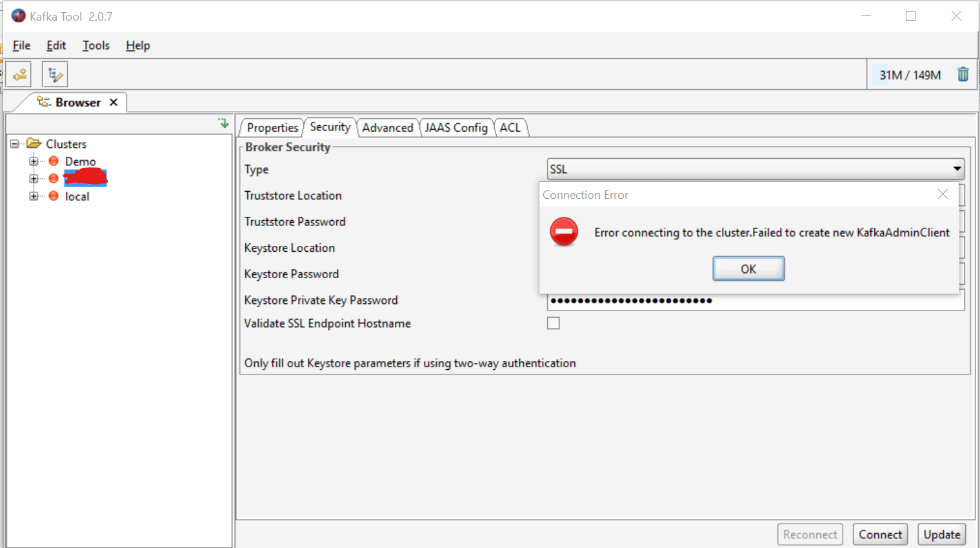The width and height of the screenshot is (980, 548).
Task: Close the Browser tab with X
Action: click(x=114, y=103)
